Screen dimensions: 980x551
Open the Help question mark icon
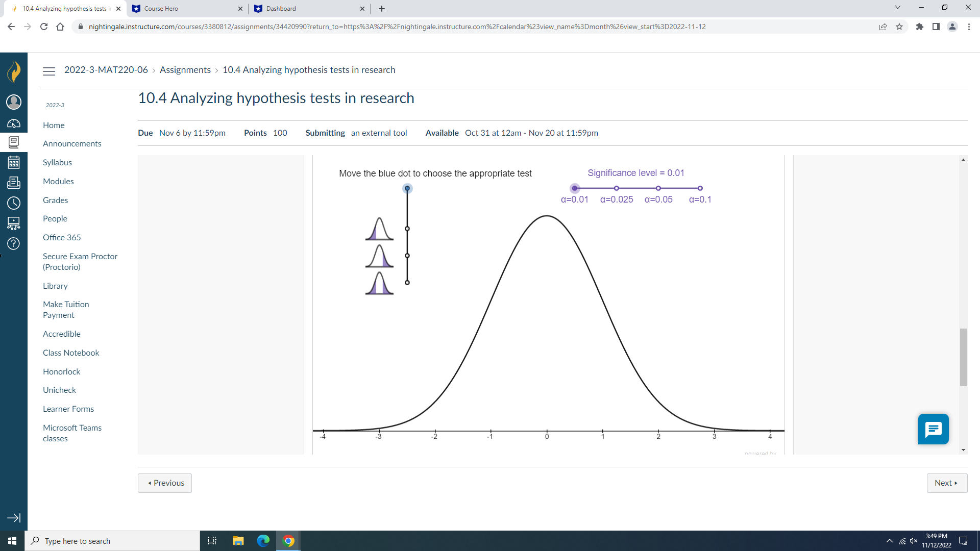[14, 243]
